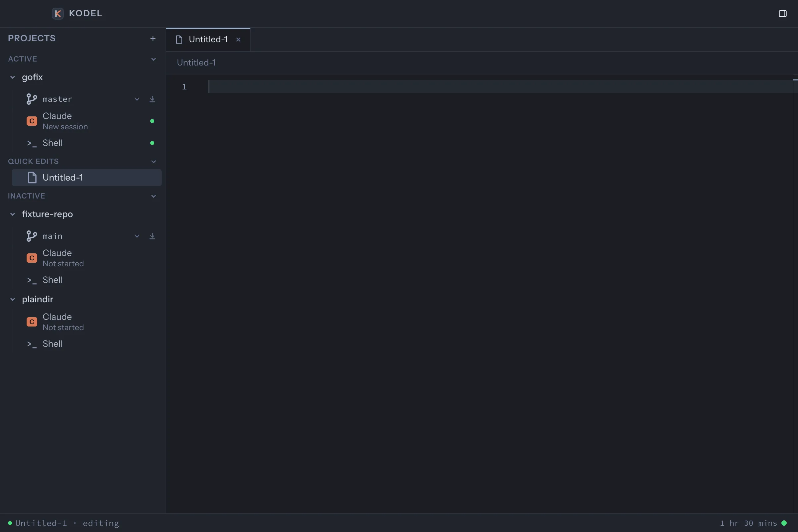Viewport: 798px width, 532px height.
Task: Click the file icon in Untitled-1 tab
Action: pos(179,40)
